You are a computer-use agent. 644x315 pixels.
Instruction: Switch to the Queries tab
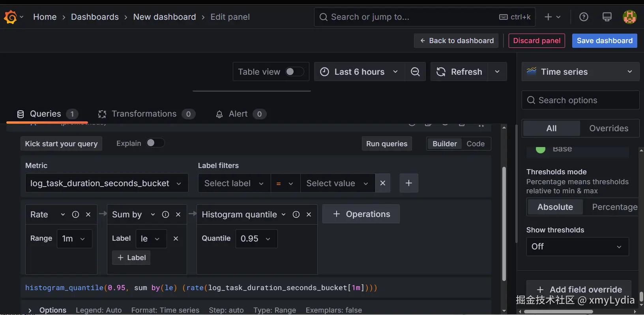(48, 114)
